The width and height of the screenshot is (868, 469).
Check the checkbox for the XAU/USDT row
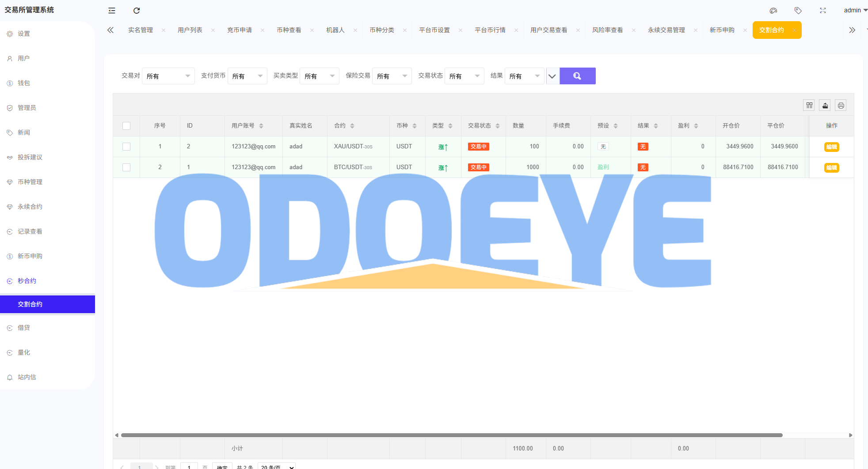coord(126,147)
